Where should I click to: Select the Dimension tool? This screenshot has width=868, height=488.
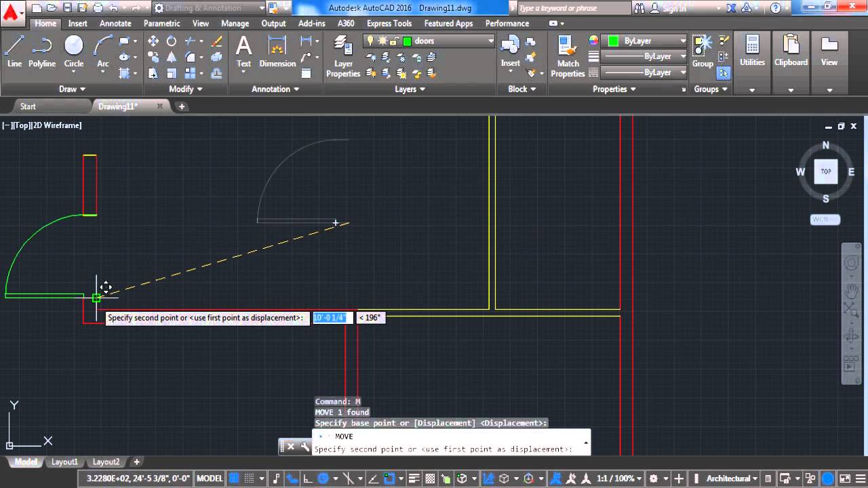(277, 52)
